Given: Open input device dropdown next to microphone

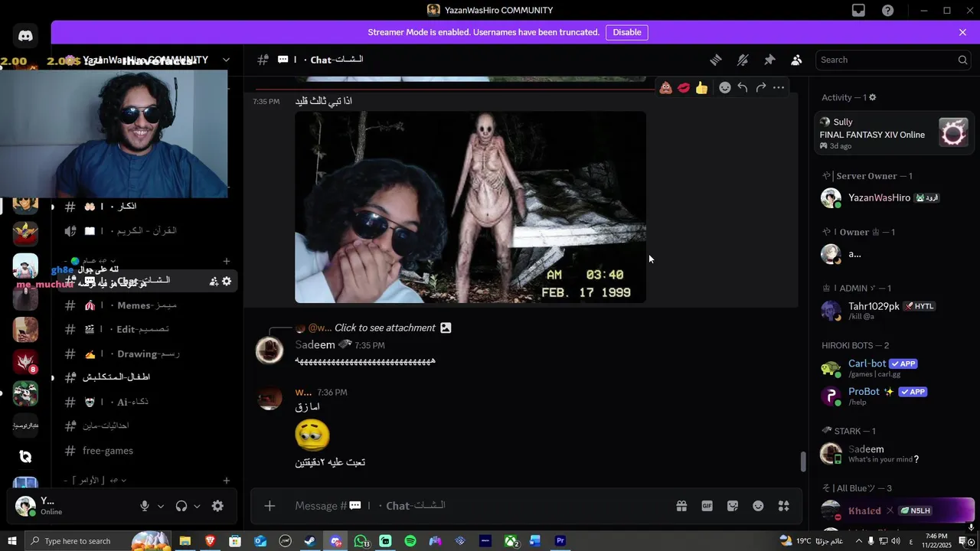Looking at the screenshot, I should (x=161, y=506).
